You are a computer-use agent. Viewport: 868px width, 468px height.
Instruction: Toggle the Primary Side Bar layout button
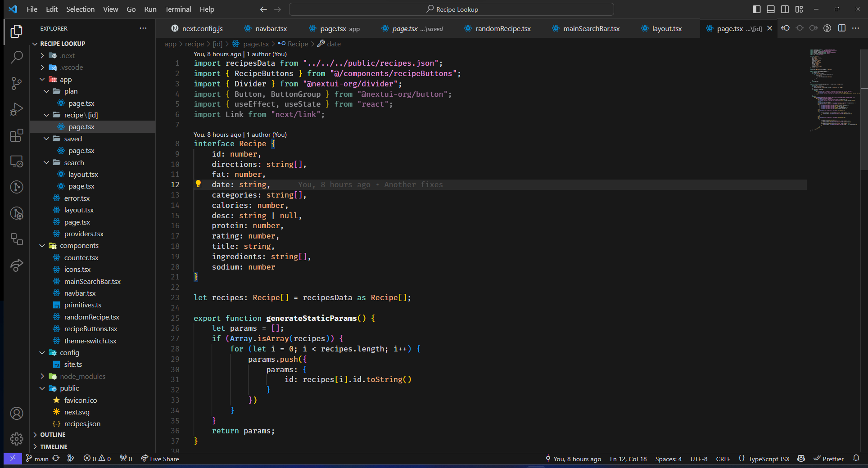[757, 9]
